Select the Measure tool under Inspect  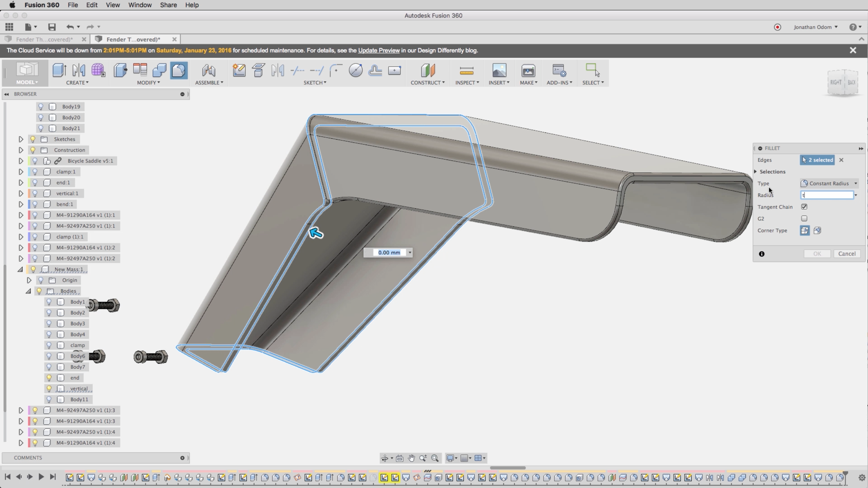pos(467,70)
